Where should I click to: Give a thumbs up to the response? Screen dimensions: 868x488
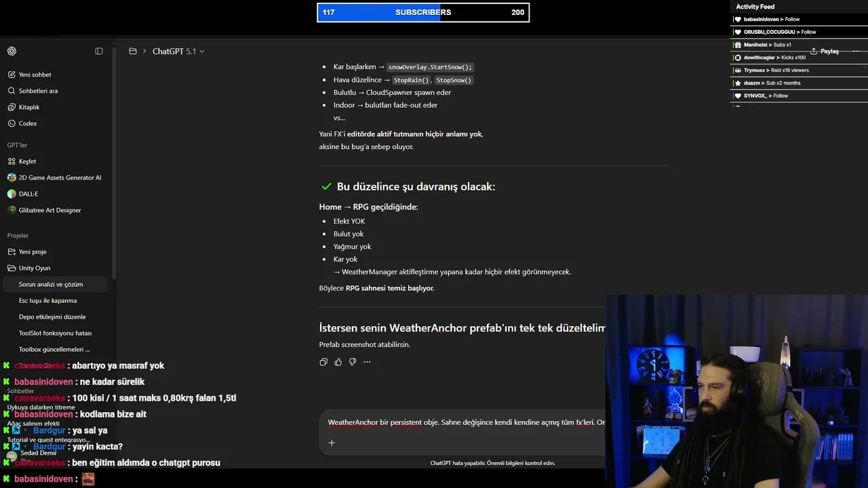338,362
